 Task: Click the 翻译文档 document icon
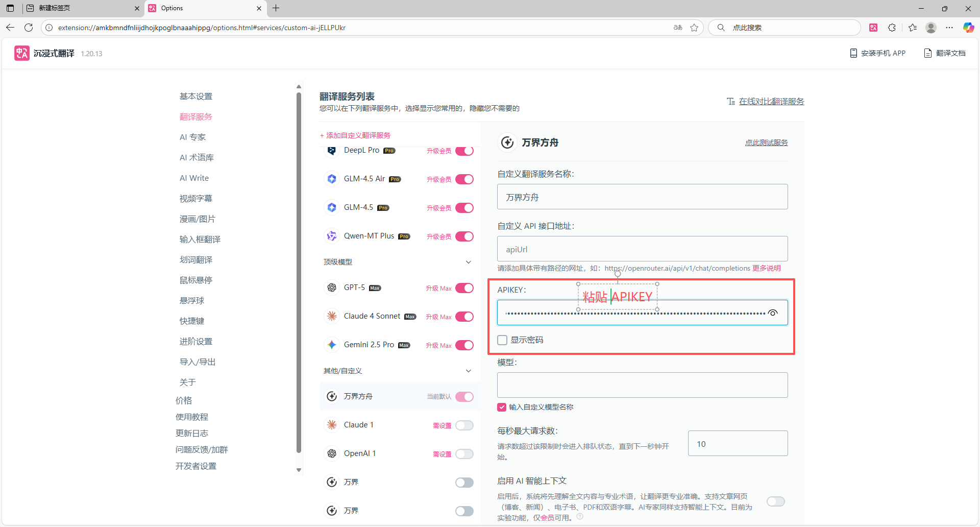pyautogui.click(x=927, y=53)
